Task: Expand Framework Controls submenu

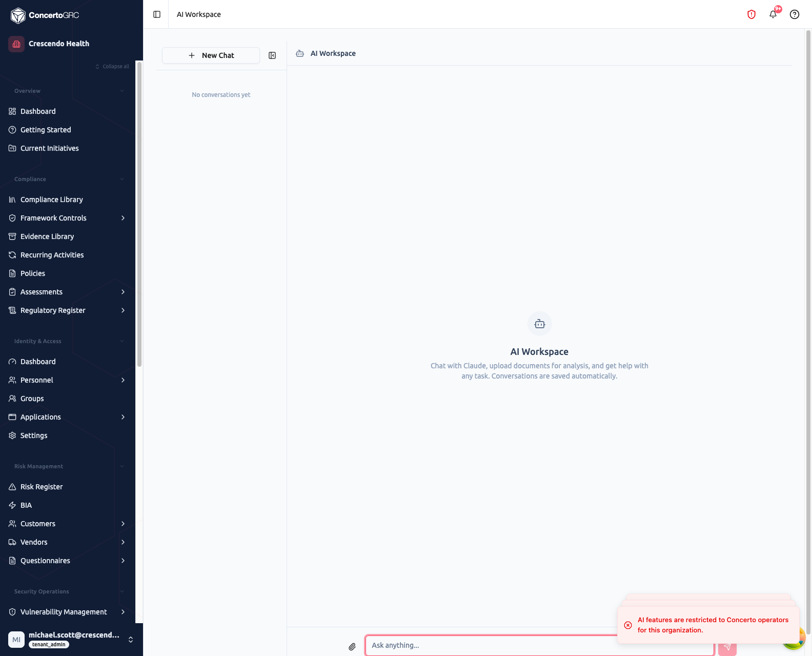Action: click(x=123, y=218)
